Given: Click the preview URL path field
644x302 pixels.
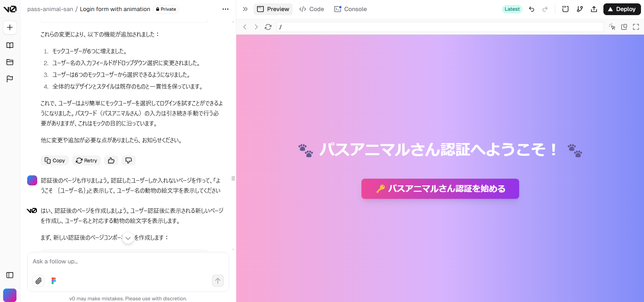Looking at the screenshot, I should (x=440, y=27).
